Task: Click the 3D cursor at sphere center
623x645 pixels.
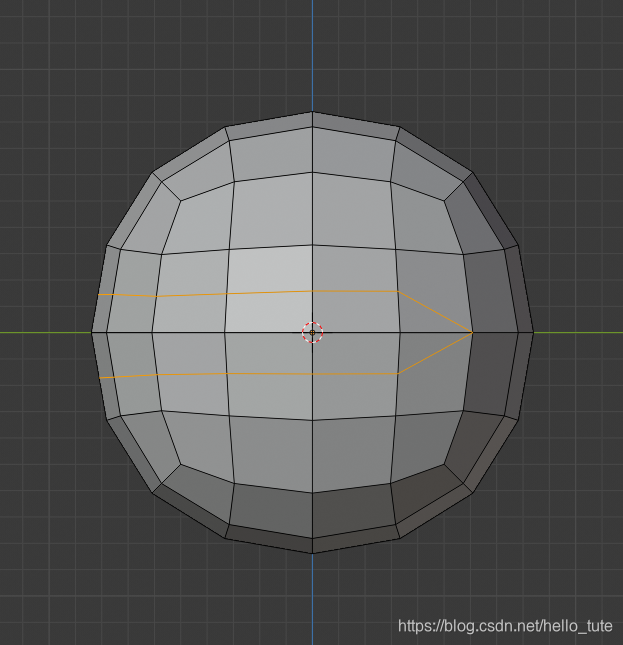Action: (x=313, y=332)
